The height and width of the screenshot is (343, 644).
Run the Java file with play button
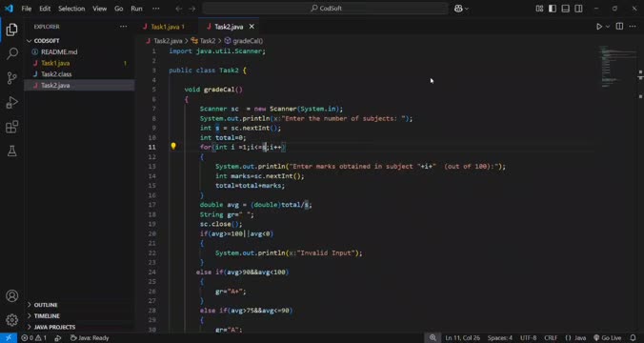(x=599, y=27)
